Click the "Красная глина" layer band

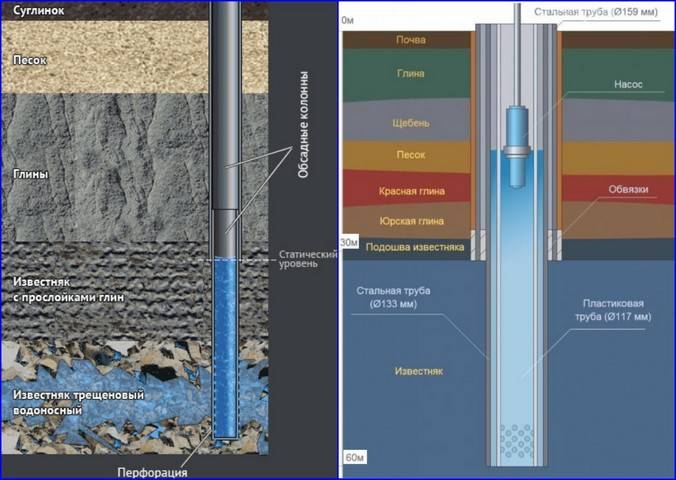click(x=410, y=190)
